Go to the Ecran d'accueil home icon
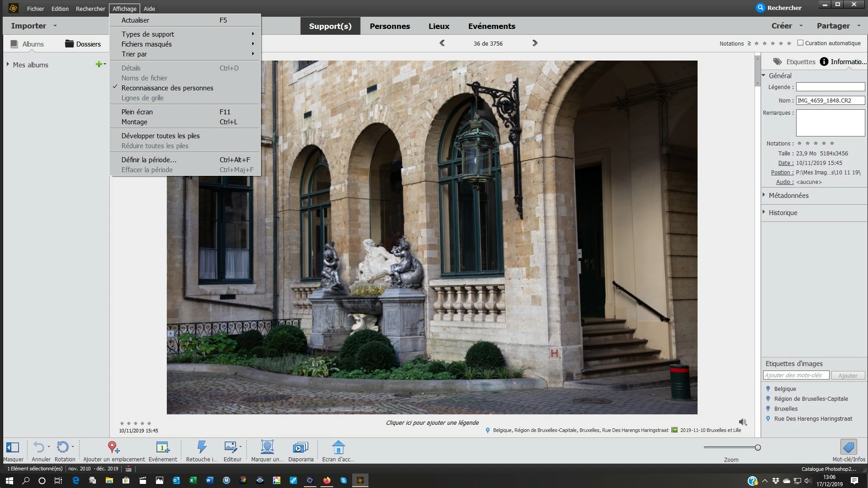This screenshot has height=488, width=868. [338, 447]
